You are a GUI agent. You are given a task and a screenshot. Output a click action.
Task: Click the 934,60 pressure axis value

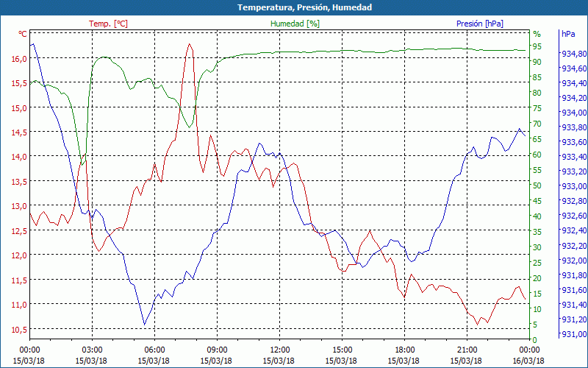pyautogui.click(x=574, y=68)
